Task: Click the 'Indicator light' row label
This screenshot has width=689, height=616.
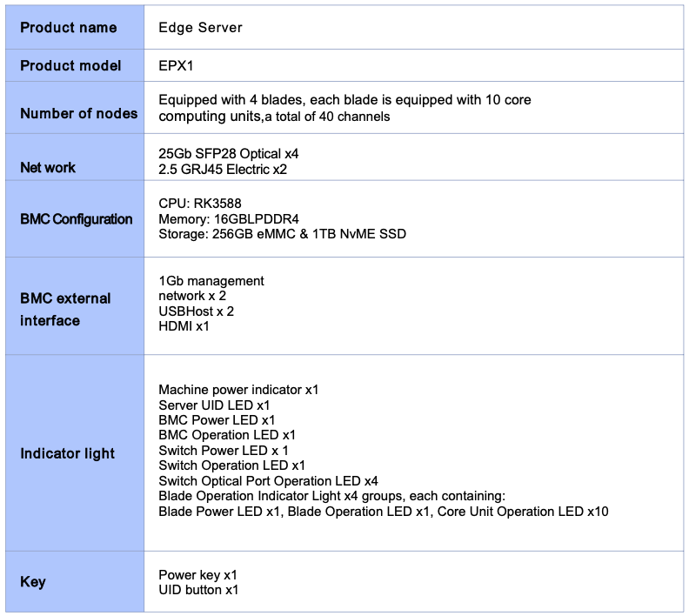Action: click(x=67, y=453)
